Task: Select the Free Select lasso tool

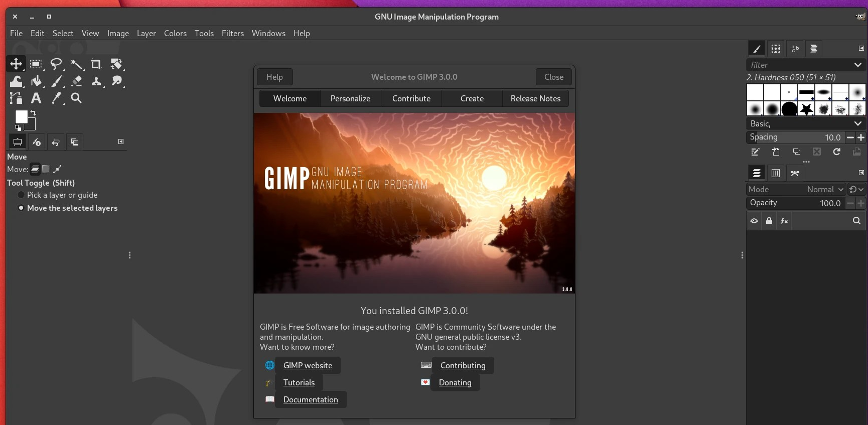Action: 56,64
